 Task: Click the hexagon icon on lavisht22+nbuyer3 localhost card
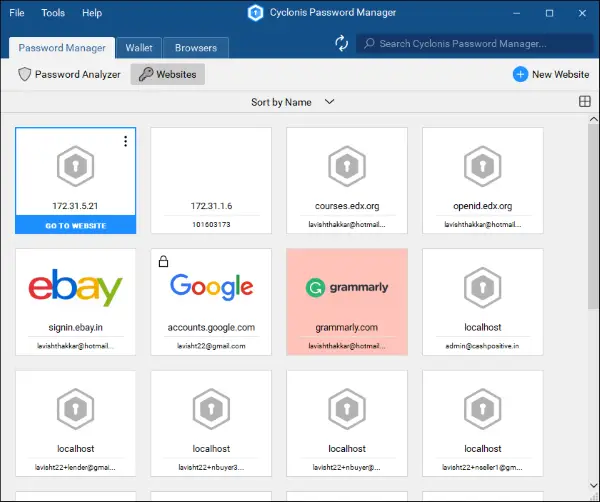tap(211, 409)
